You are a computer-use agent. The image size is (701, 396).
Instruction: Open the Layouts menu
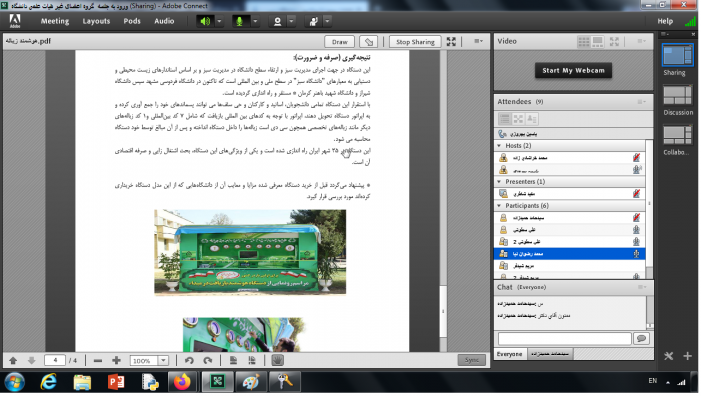coord(96,21)
